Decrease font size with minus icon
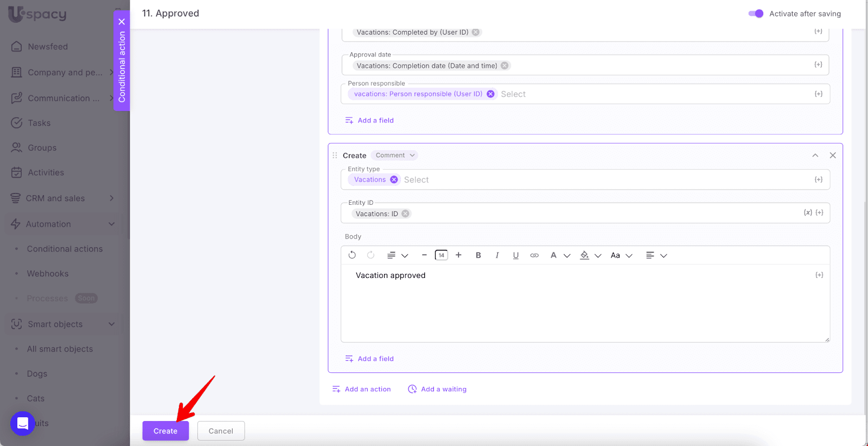Viewport: 868px width, 446px height. point(424,255)
